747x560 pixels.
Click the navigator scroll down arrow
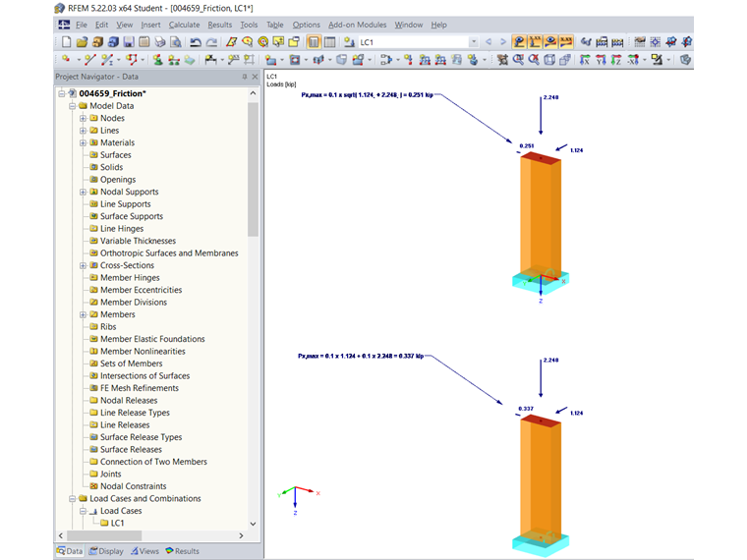pyautogui.click(x=253, y=524)
